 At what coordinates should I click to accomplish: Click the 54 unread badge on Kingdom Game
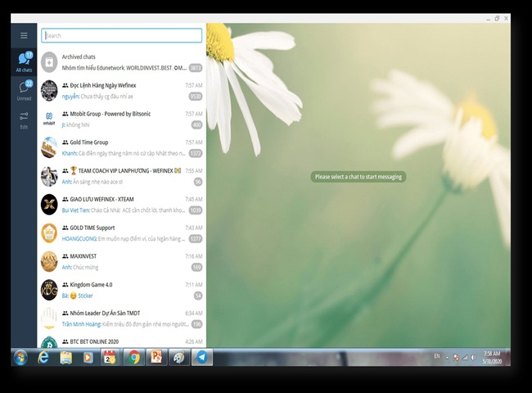[198, 296]
